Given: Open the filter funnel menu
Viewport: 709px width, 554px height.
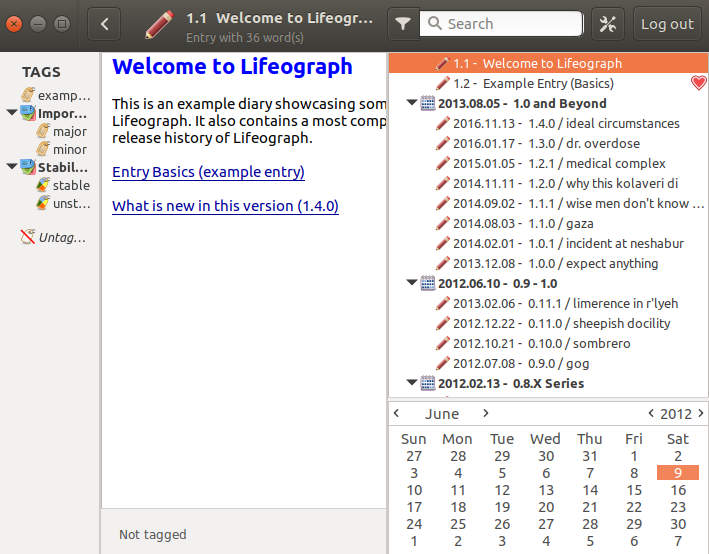Looking at the screenshot, I should 402,24.
